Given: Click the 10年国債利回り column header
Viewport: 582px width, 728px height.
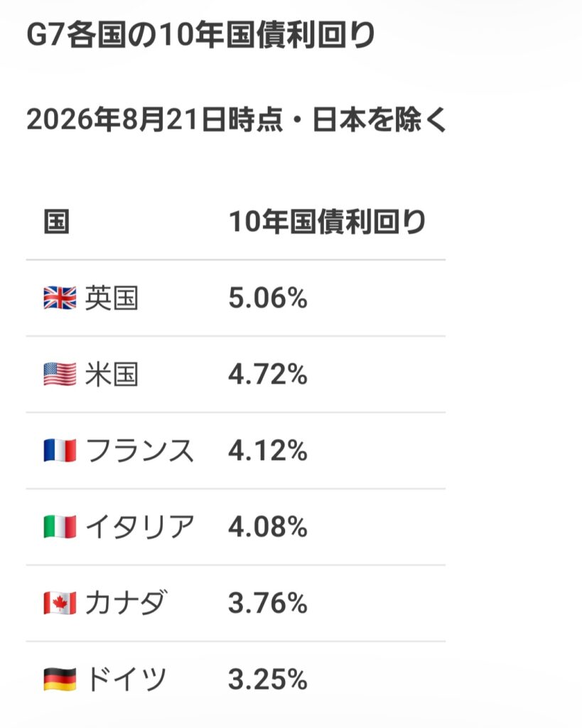Looking at the screenshot, I should [x=327, y=222].
